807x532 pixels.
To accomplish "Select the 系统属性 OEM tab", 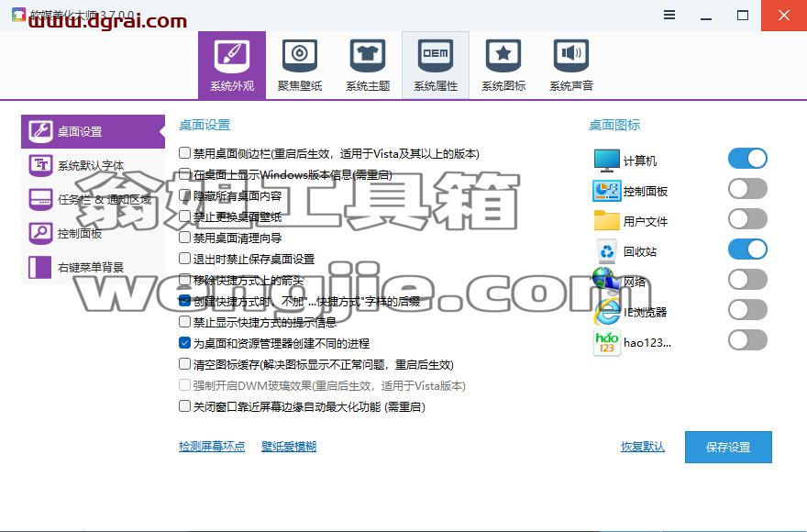I will coord(436,65).
